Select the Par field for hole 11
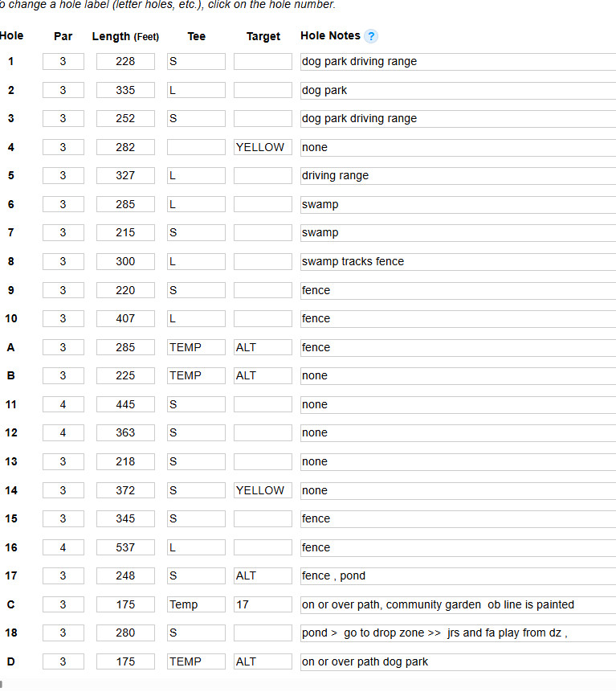 coord(63,404)
